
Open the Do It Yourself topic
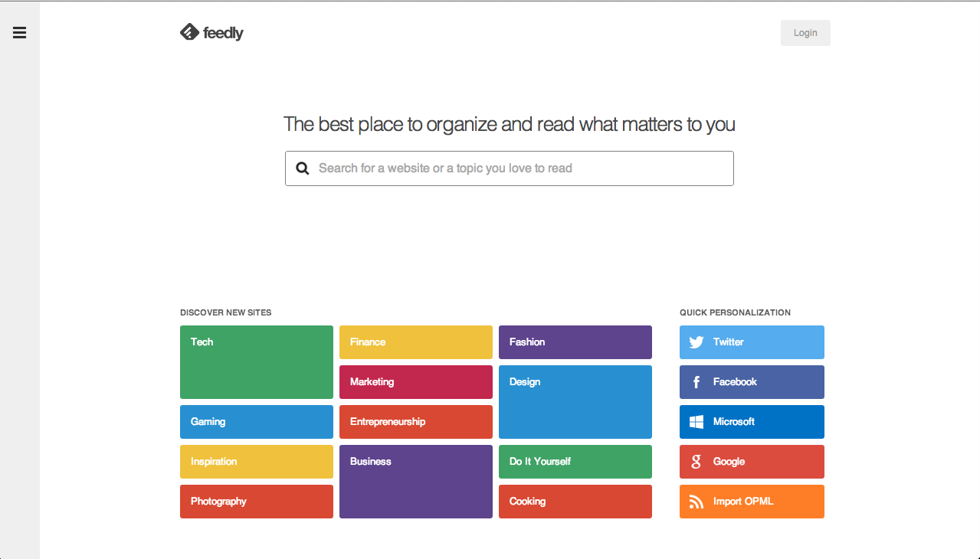[x=575, y=461]
